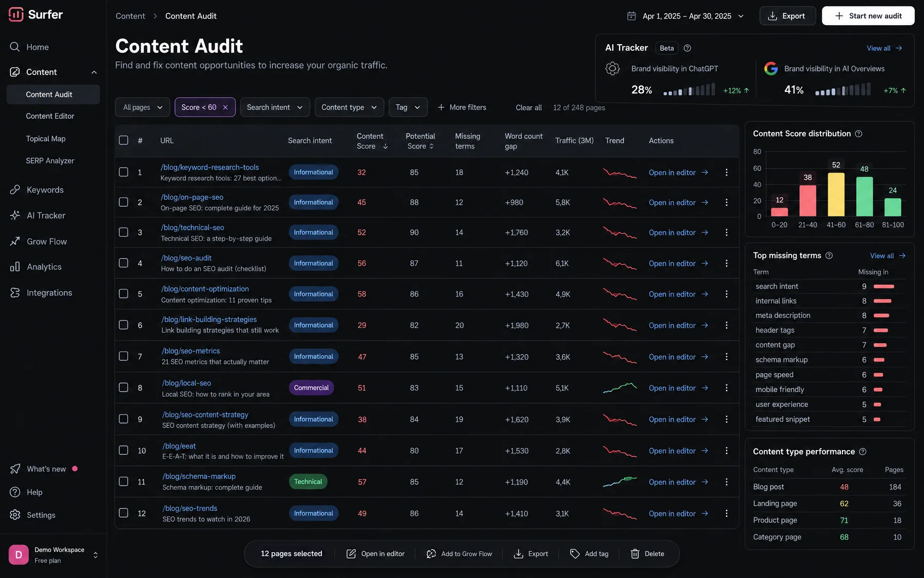Check the /blog/on-page-seo row checkbox
Image resolution: width=924 pixels, height=578 pixels.
coord(124,202)
